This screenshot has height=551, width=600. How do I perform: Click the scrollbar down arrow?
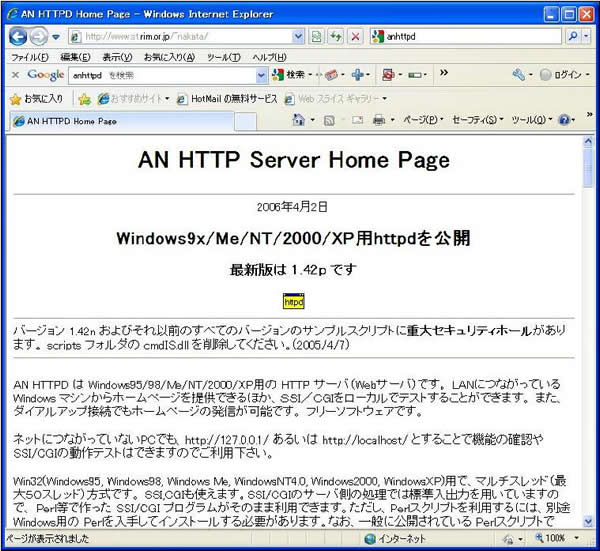click(x=588, y=521)
